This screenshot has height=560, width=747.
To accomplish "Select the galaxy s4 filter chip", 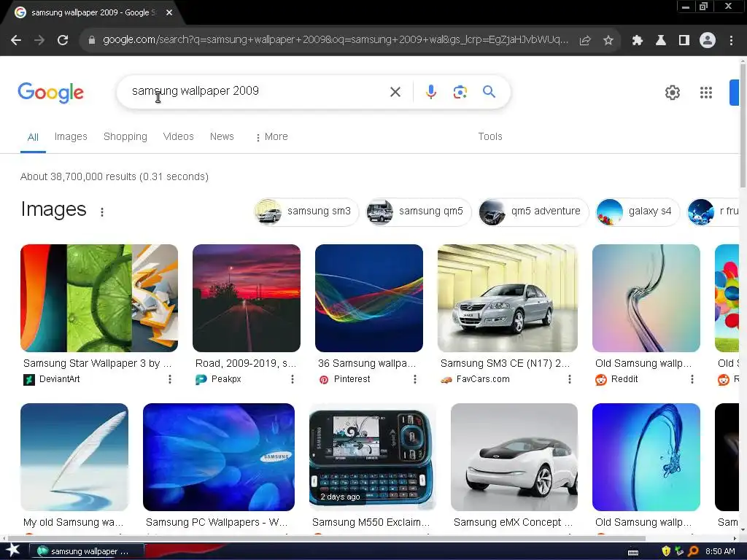I will click(x=638, y=211).
